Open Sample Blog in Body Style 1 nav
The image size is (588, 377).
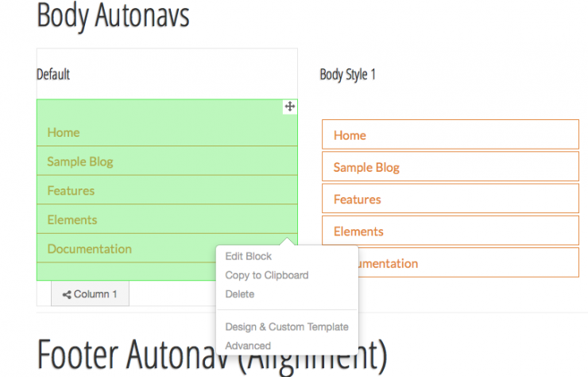pos(366,167)
